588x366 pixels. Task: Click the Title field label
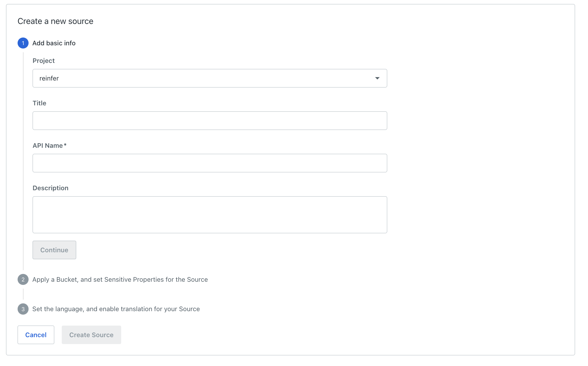click(39, 103)
